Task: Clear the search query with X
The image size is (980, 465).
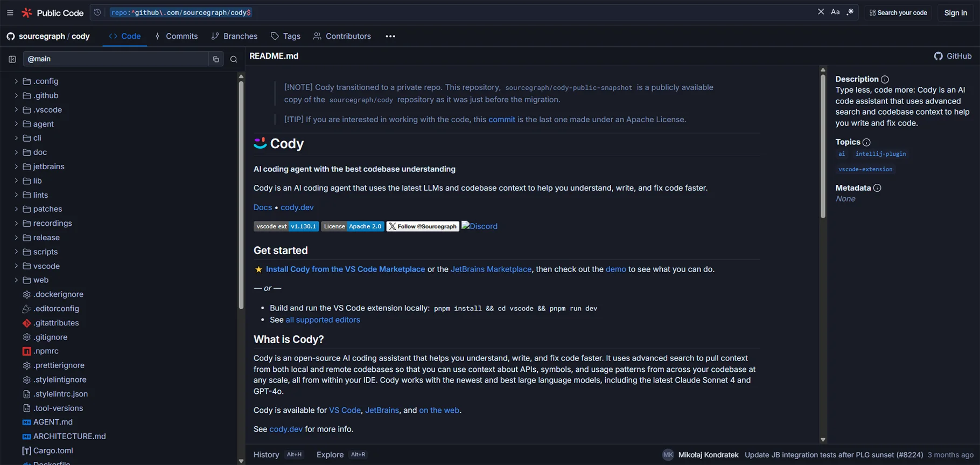Action: tap(821, 12)
